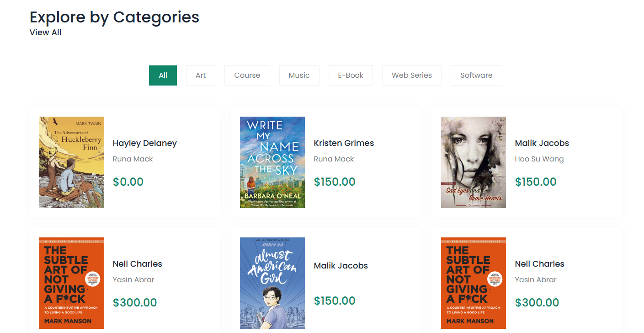Open the Huckleberry Finn book cover
Image resolution: width=644 pixels, height=333 pixels.
[x=71, y=162]
